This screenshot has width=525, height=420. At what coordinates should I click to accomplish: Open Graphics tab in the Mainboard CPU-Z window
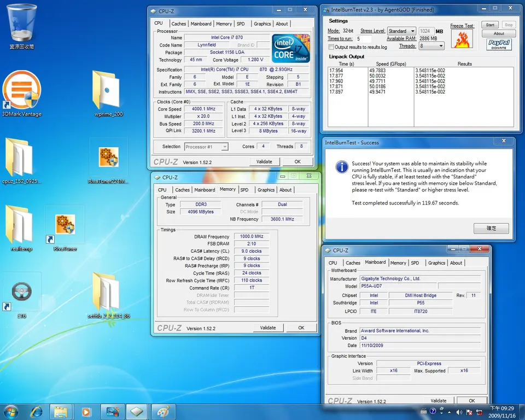[x=436, y=263]
